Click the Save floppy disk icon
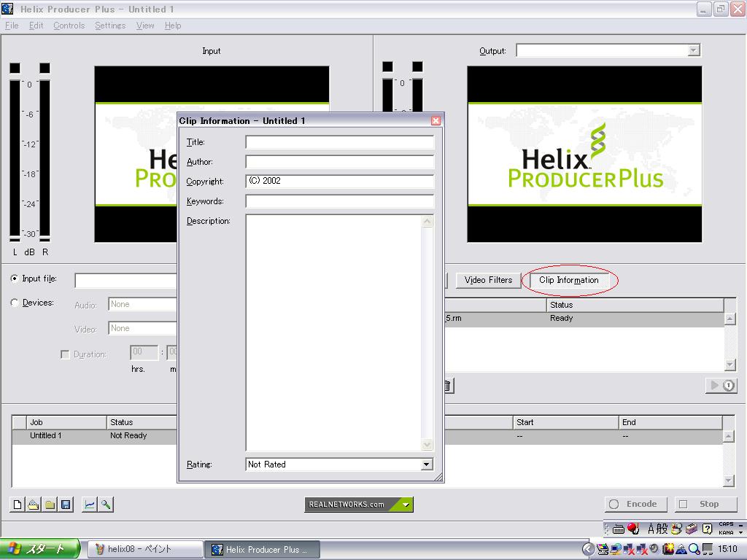 coord(66,505)
